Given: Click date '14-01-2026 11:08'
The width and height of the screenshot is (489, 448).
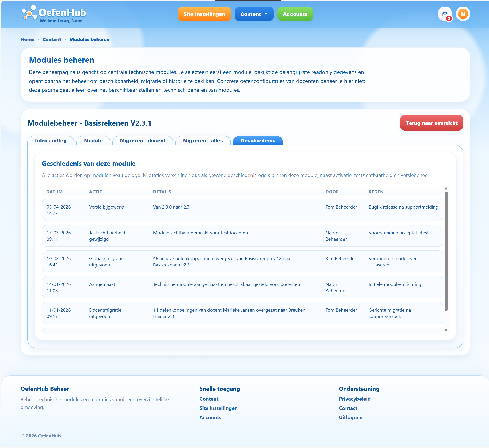Looking at the screenshot, I should tap(58, 287).
